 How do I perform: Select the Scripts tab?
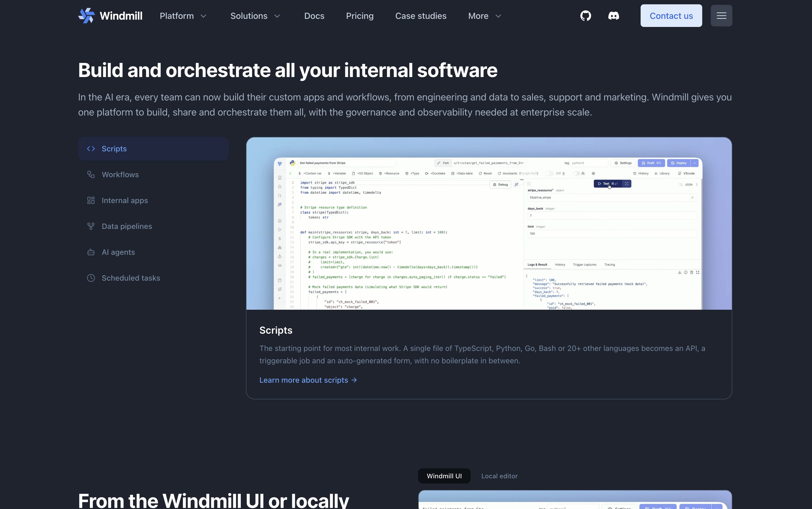(x=153, y=149)
